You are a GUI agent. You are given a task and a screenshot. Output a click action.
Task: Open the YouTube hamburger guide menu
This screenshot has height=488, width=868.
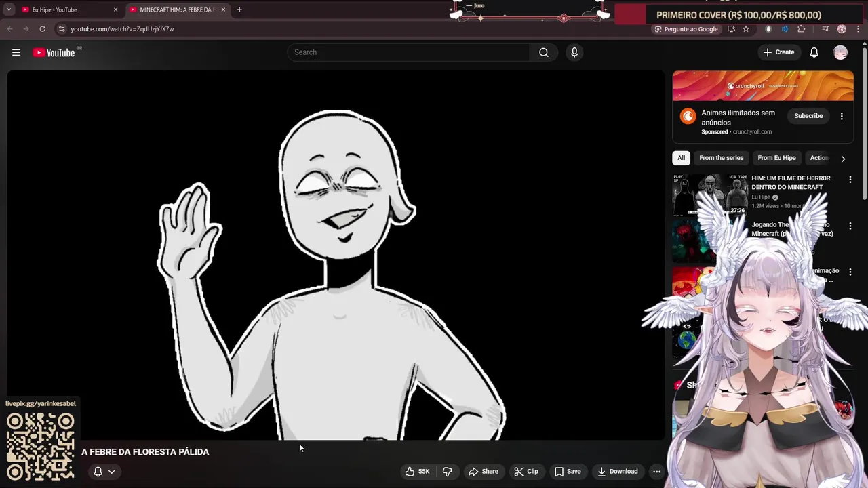[x=16, y=52]
